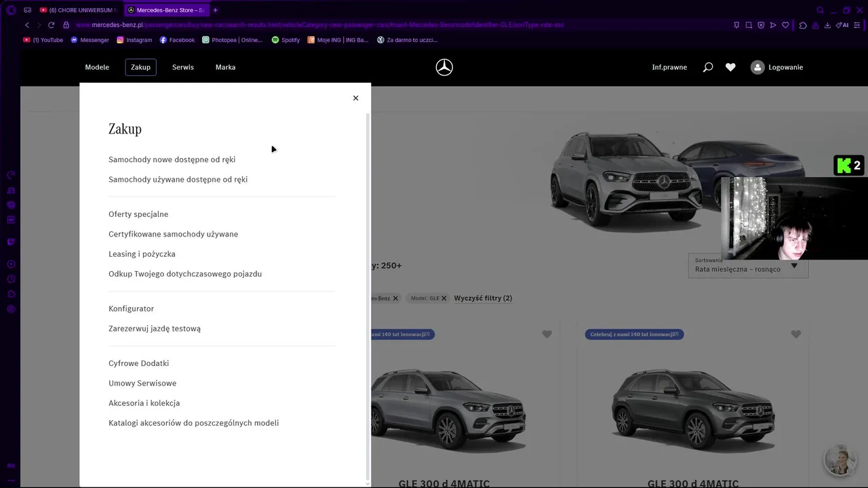Open the YouTube bookmark
The height and width of the screenshot is (488, 868).
(43, 40)
